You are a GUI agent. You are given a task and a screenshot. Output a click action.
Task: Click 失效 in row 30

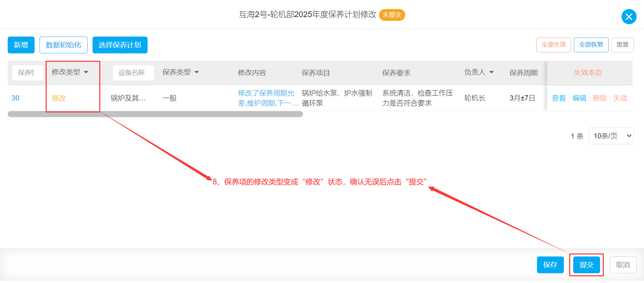coord(620,98)
